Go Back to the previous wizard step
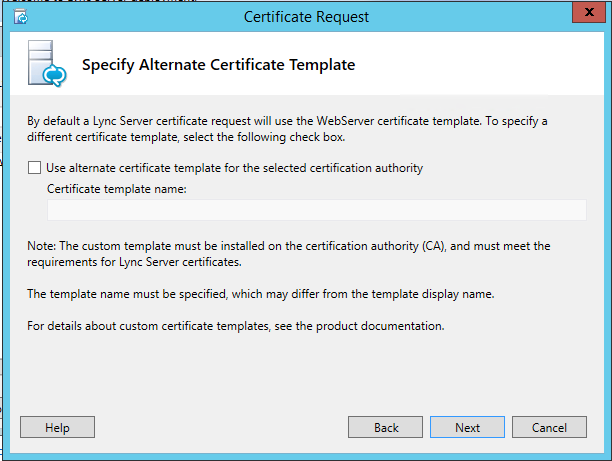The height and width of the screenshot is (461, 612). [x=386, y=427]
